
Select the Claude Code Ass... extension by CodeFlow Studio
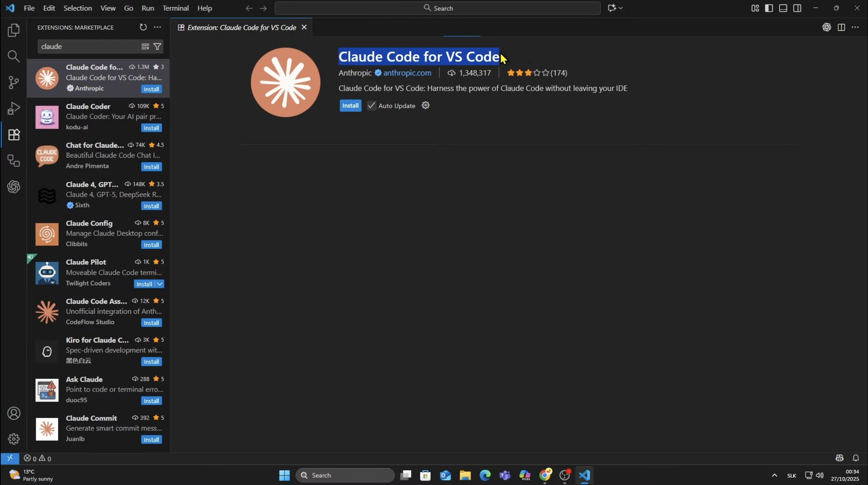(x=98, y=312)
